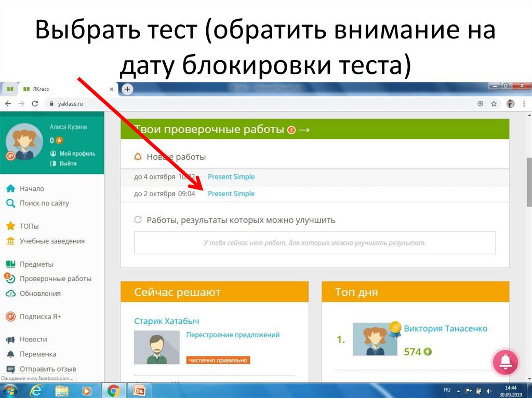Click the pink notification bell button
This screenshot has width=532, height=398.
pos(506,363)
